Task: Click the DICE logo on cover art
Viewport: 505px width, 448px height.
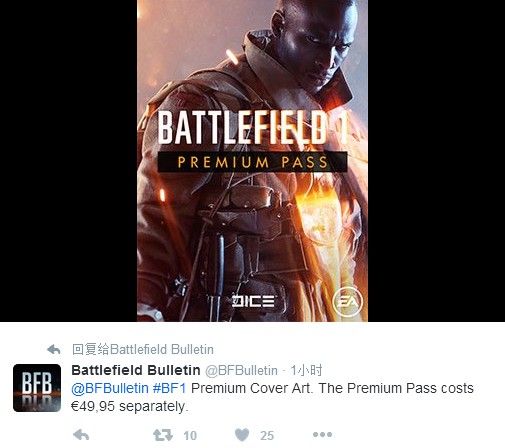Action: coord(254,301)
